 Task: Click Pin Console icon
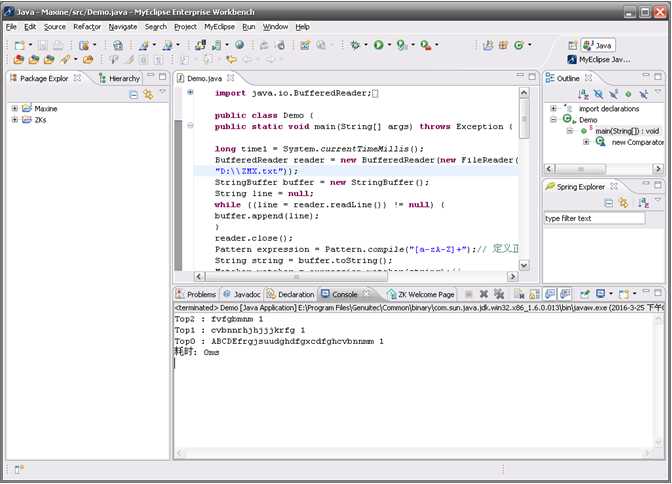[x=584, y=294]
